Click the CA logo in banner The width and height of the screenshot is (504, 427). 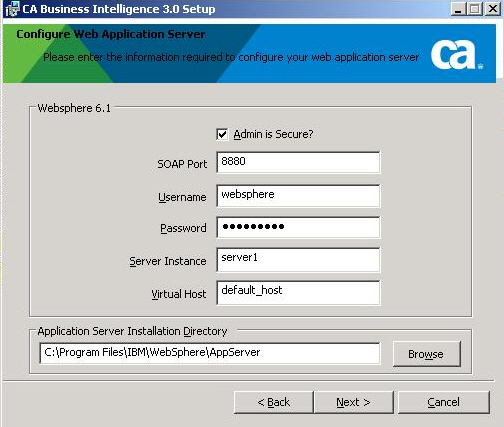point(456,55)
